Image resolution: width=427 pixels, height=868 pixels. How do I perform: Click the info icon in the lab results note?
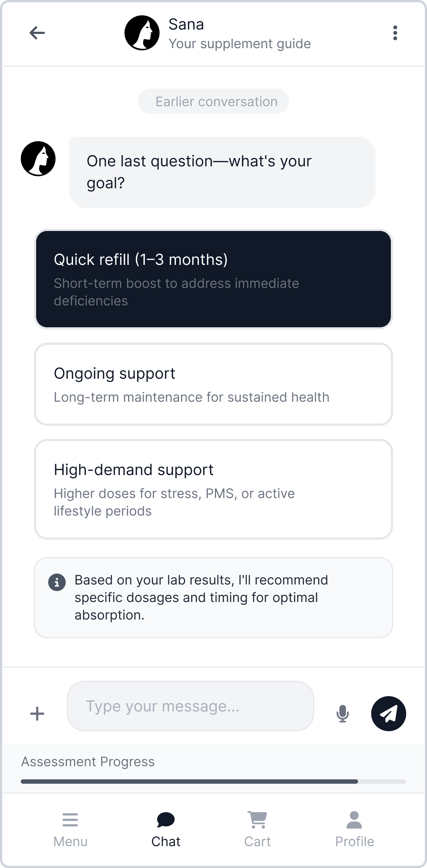coord(57,582)
